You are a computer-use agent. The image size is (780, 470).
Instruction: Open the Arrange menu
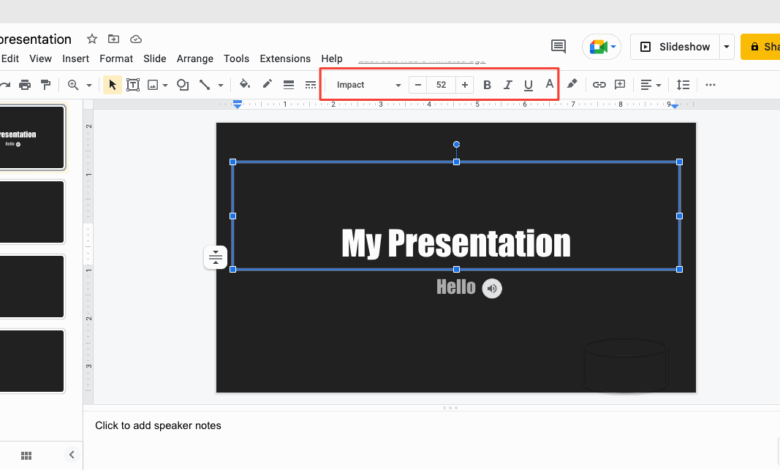[x=195, y=59]
